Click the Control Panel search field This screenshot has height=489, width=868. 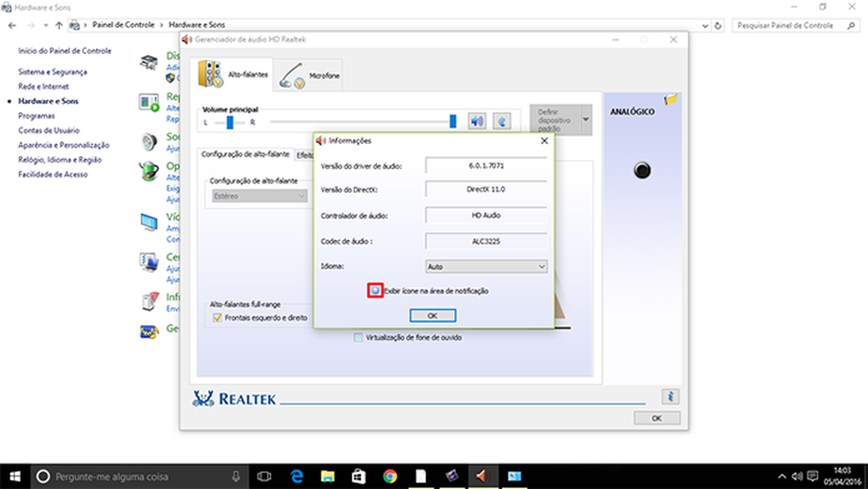(x=795, y=26)
